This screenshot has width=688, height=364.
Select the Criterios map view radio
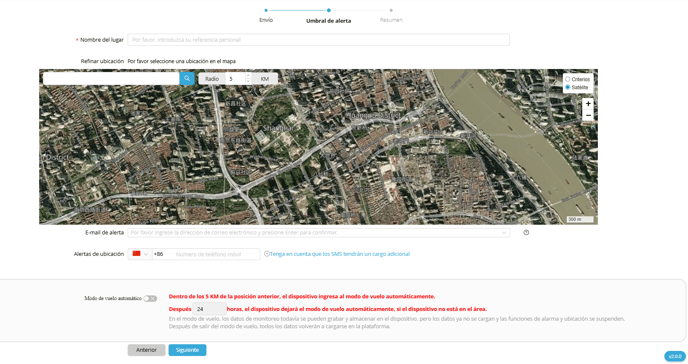pos(567,79)
